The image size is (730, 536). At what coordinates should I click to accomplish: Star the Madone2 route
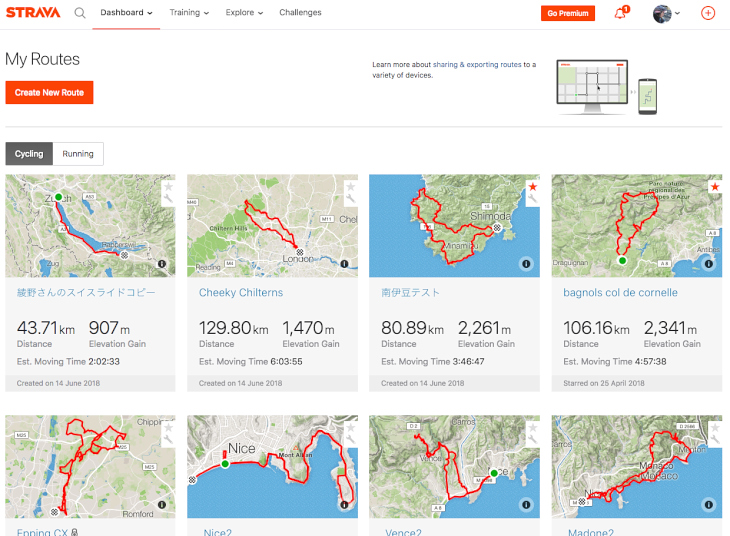click(x=715, y=427)
